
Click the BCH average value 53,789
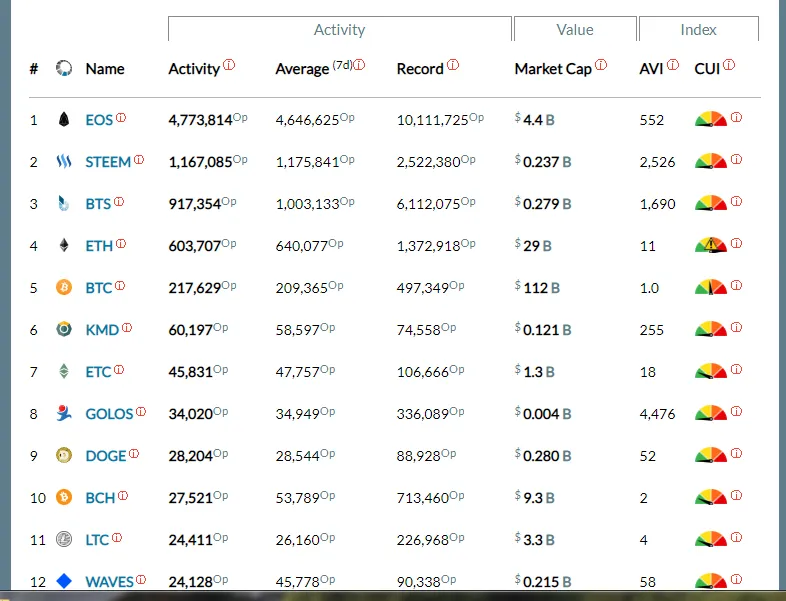298,498
